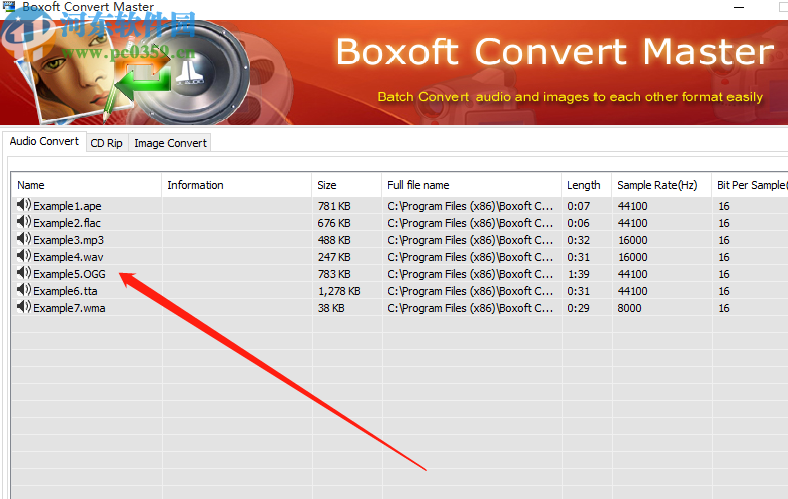Click the Information column header

point(237,185)
